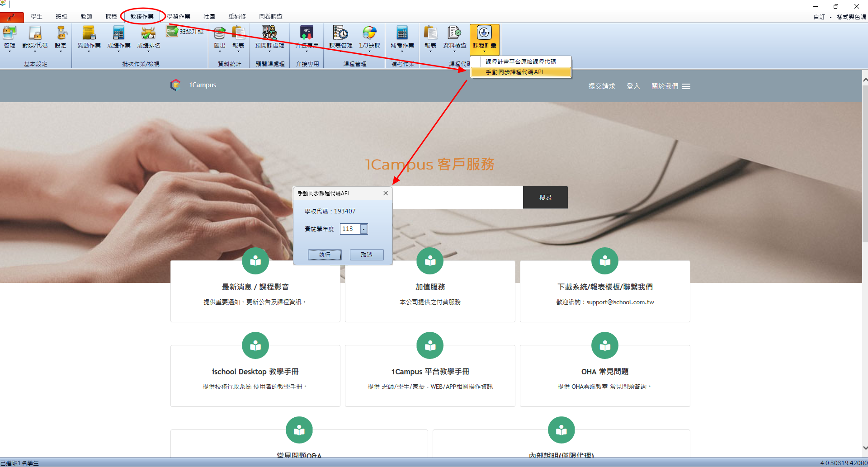Choose 課程計畫平台原始課程代碼 from the dropdown menu

click(521, 61)
